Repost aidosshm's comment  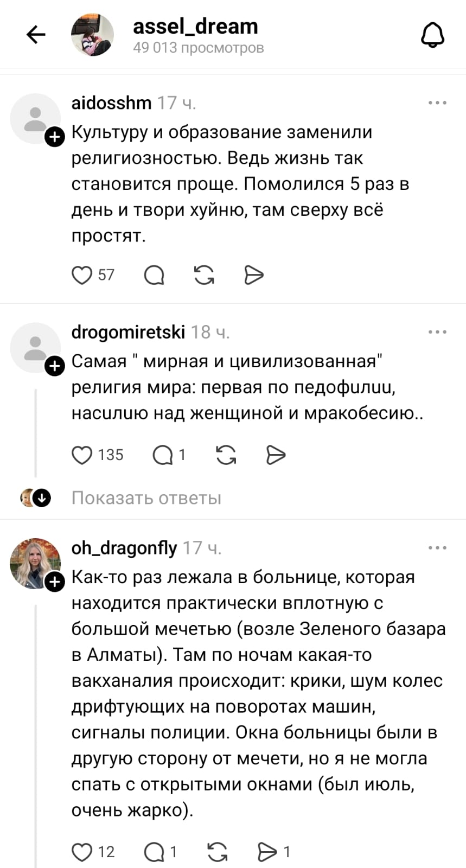[204, 275]
